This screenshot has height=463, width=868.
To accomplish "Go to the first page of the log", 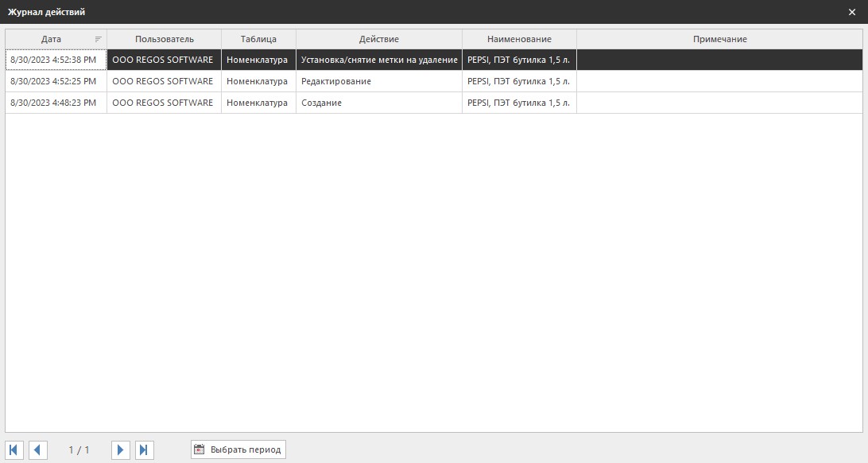I will pos(15,450).
